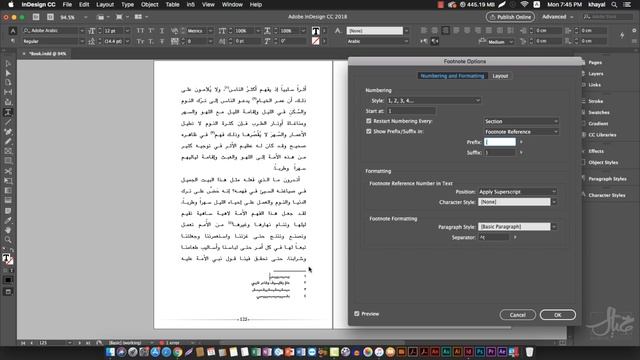This screenshot has height=360, width=640.
Task: Select the Type tool
Action: click(8, 112)
